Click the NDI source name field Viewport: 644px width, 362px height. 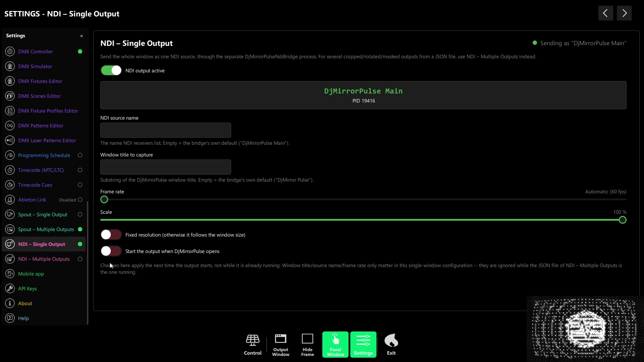166,130
